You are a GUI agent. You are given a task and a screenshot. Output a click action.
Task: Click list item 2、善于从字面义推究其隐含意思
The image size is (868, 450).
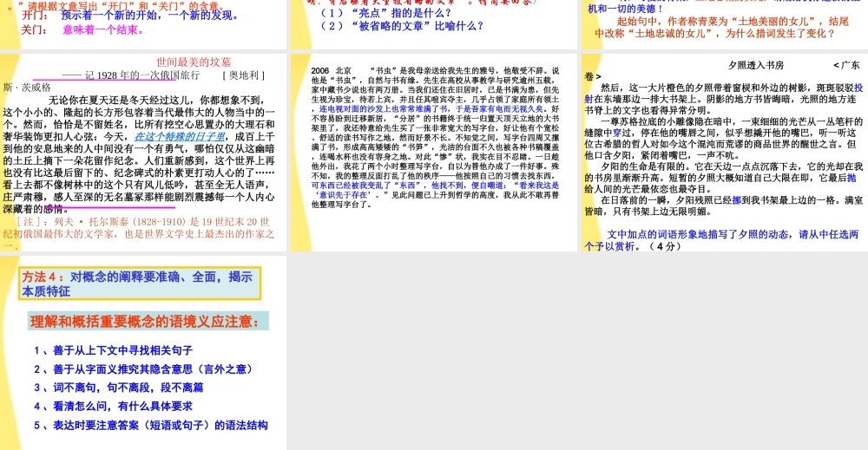coord(143,369)
